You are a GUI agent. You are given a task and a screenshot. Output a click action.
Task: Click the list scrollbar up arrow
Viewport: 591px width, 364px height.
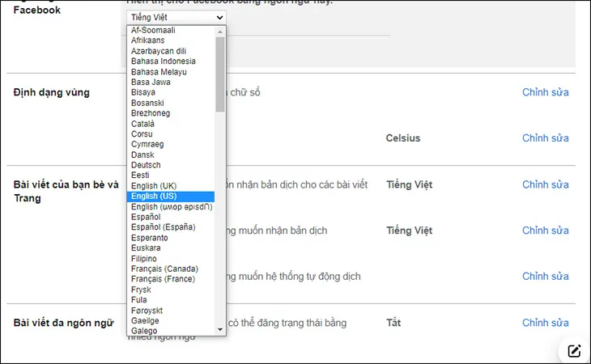[x=220, y=32]
